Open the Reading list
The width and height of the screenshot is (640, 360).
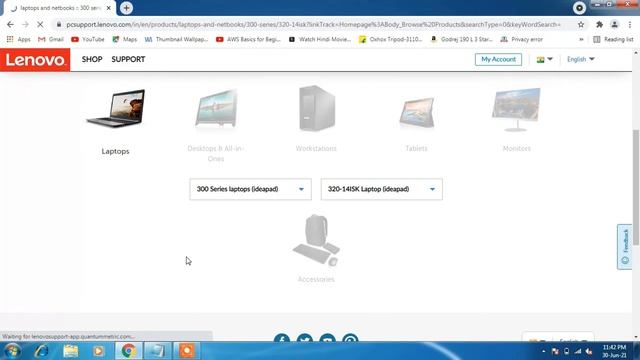click(613, 39)
